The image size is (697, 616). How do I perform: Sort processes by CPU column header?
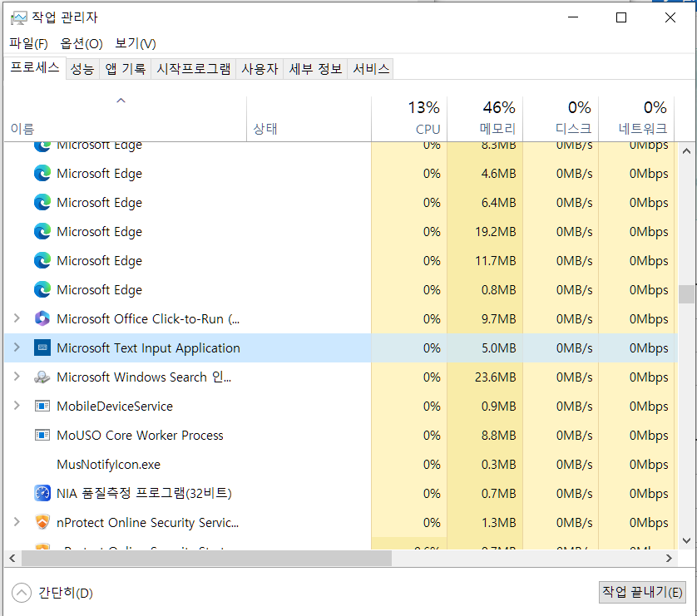409,119
